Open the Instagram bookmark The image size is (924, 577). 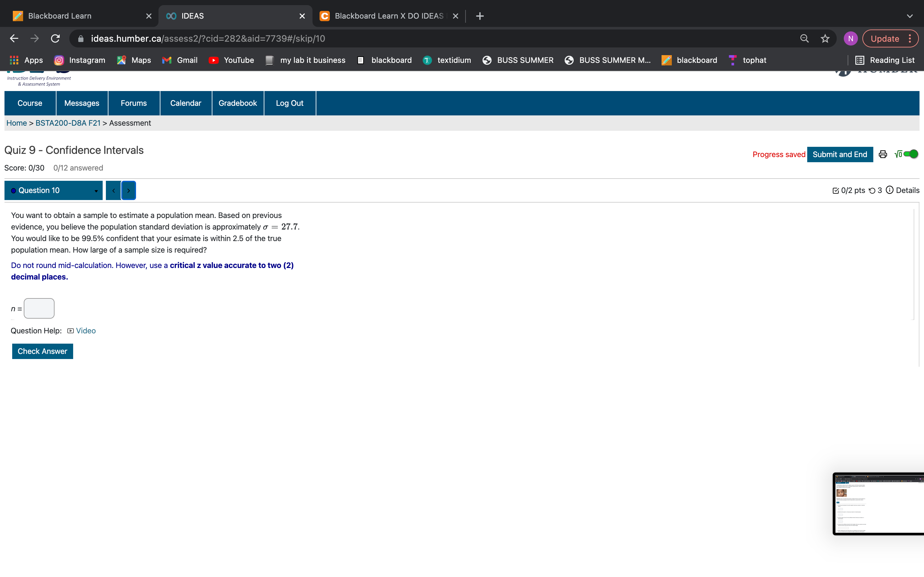80,60
